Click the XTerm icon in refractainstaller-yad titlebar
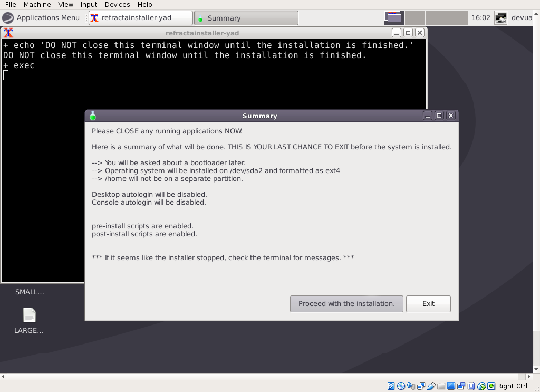540x392 pixels. pyautogui.click(x=8, y=33)
